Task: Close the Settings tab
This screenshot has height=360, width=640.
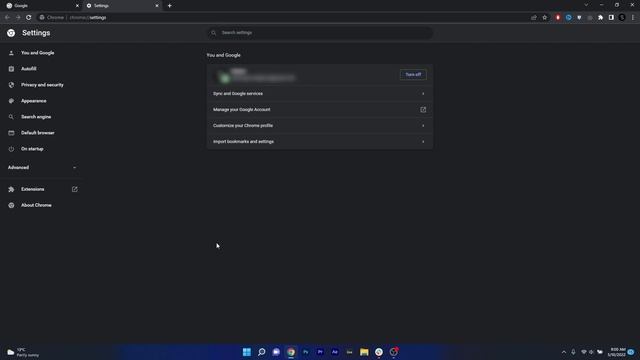Action: tap(157, 6)
